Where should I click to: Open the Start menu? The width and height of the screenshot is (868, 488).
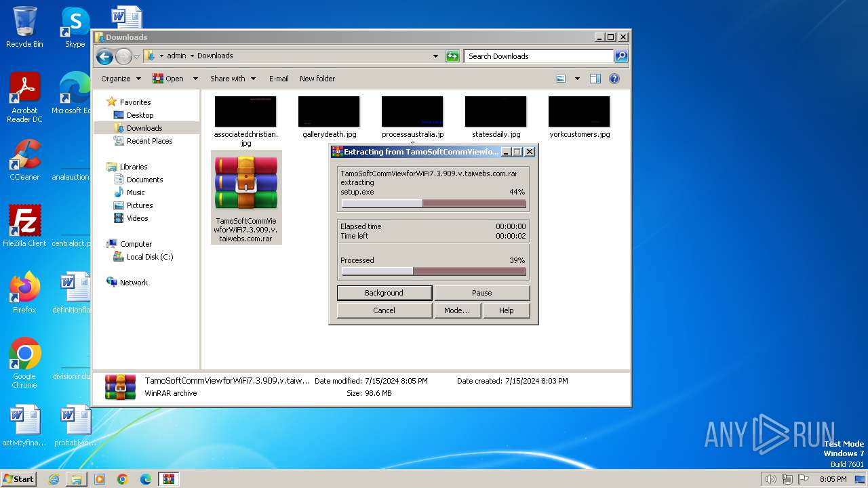tap(19, 479)
